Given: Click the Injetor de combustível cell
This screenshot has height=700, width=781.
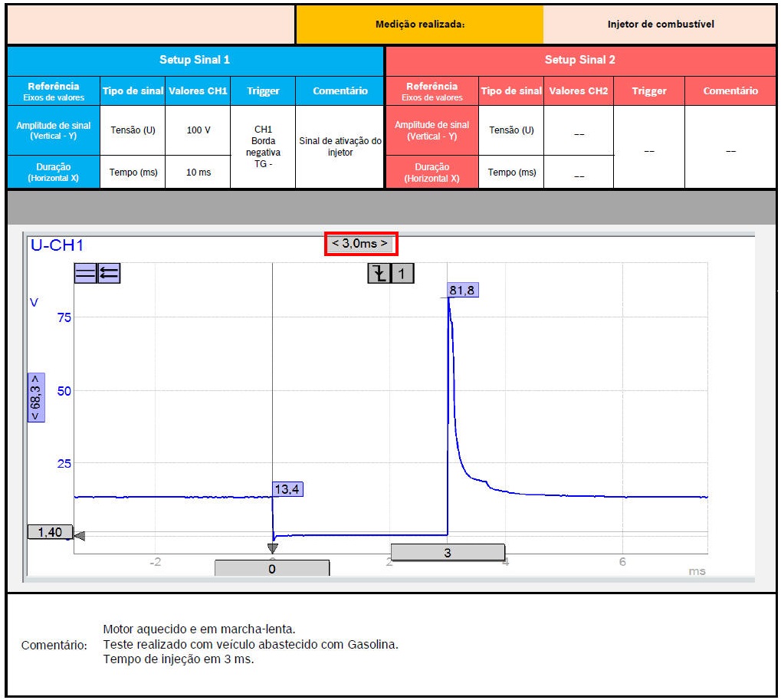Looking at the screenshot, I should (660, 25).
